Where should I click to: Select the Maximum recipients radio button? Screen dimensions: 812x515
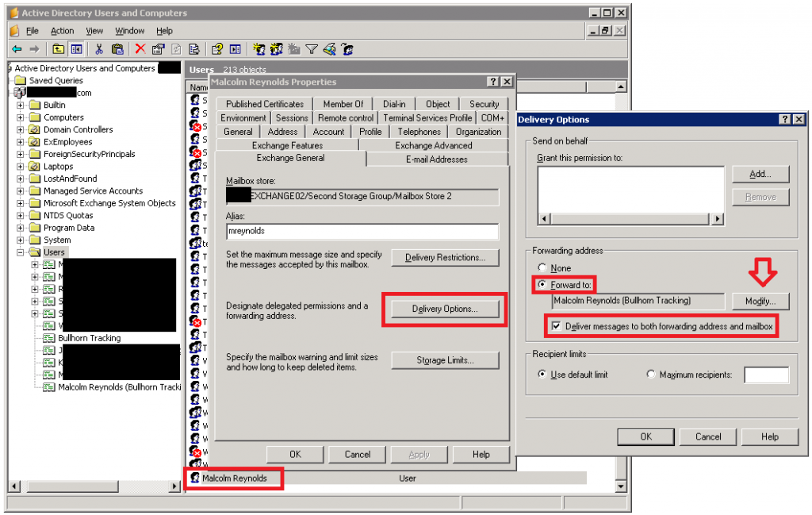(651, 375)
